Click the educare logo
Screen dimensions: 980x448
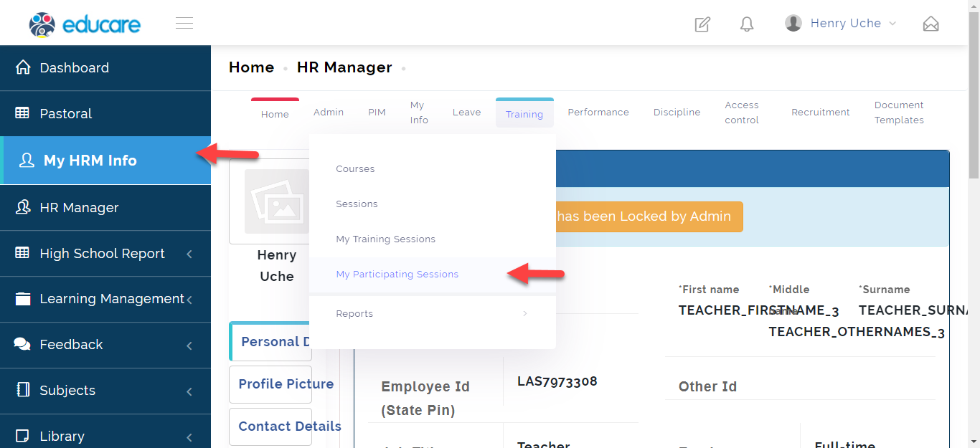coord(85,24)
